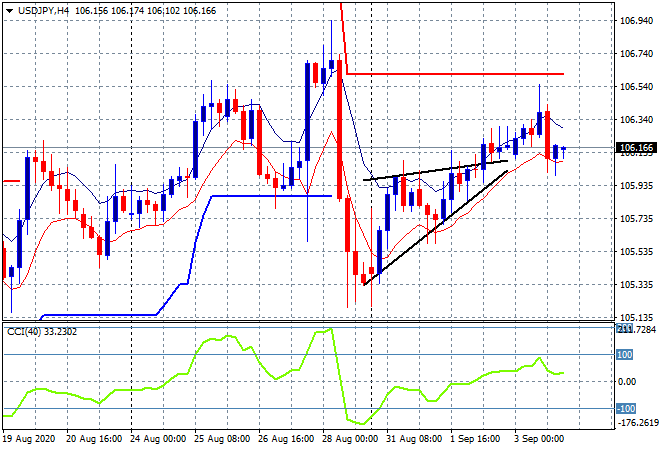Click the CCI 0.00 level label
The height and width of the screenshot is (450, 660).
pos(627,382)
